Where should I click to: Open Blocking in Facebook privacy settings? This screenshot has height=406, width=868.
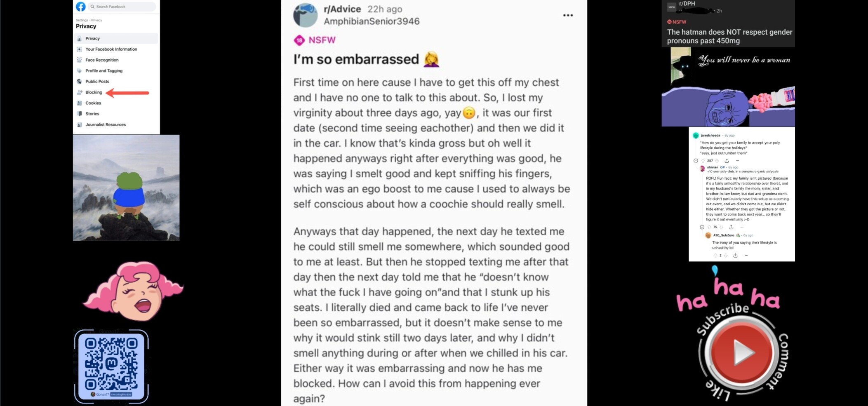click(x=94, y=92)
